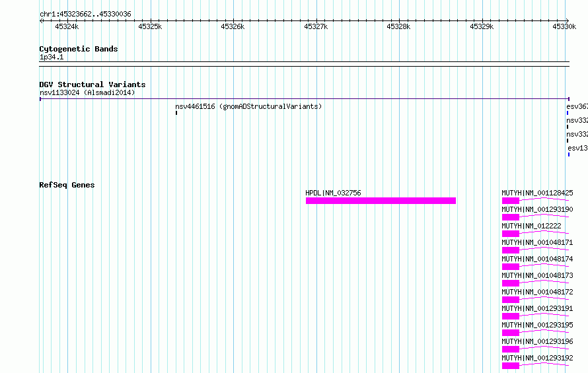Viewport: 588px width, 373px height.
Task: Click the nsv1133024 structural variant line
Action: click(x=305, y=99)
